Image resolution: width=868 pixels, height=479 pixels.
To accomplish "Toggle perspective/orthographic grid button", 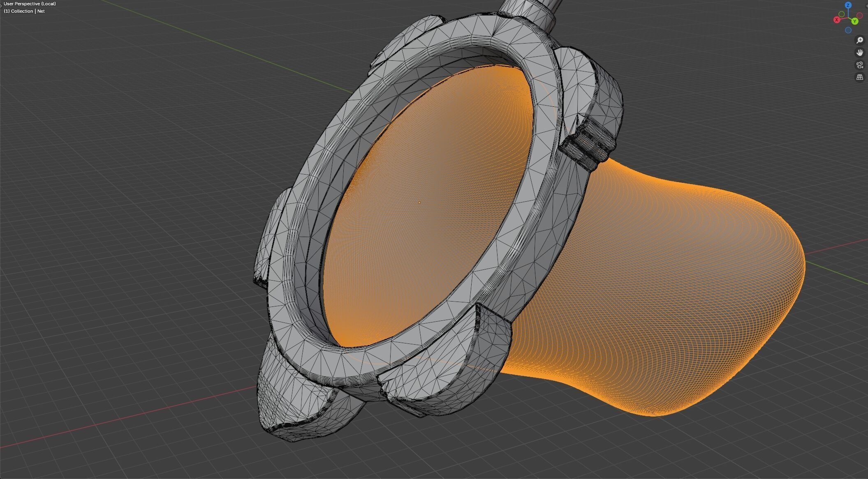I will (859, 77).
